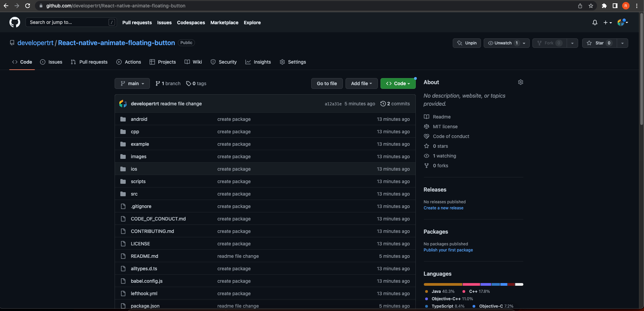Click the tags icon showing 0 tags
The image size is (644, 311).
click(189, 83)
